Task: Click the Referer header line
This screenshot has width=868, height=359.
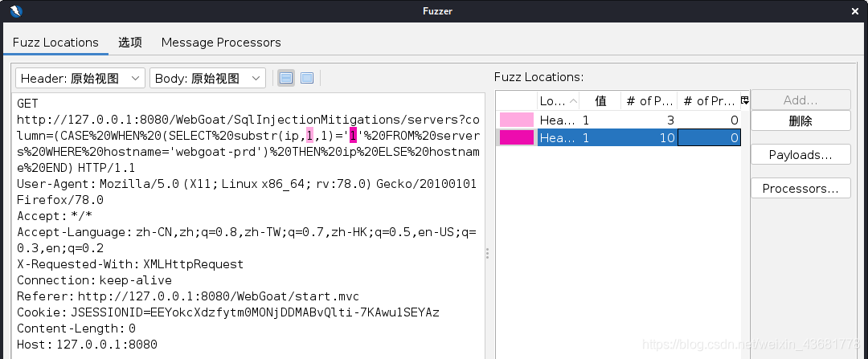Action: point(188,296)
